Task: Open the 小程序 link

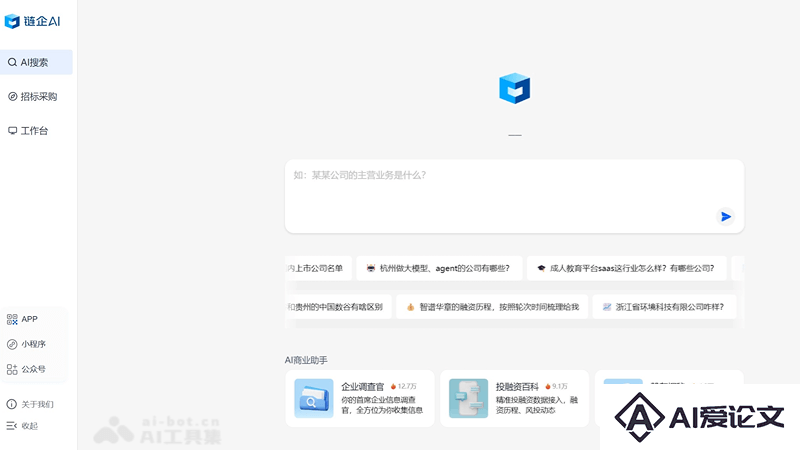Action: (x=34, y=344)
